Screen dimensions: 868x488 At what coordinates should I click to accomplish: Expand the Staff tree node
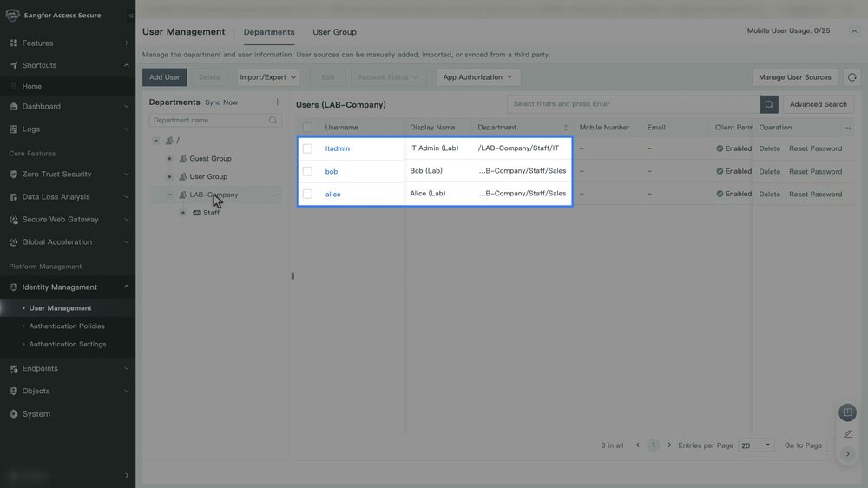coord(182,213)
